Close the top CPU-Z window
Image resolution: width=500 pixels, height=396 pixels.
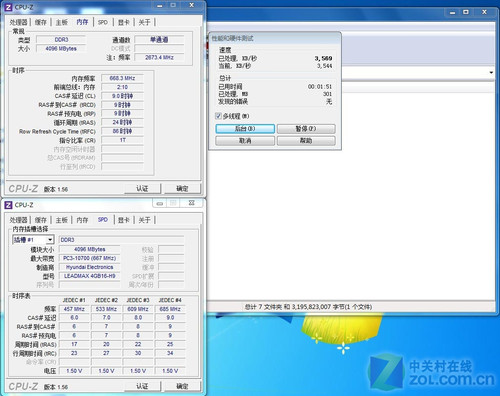(x=191, y=5)
